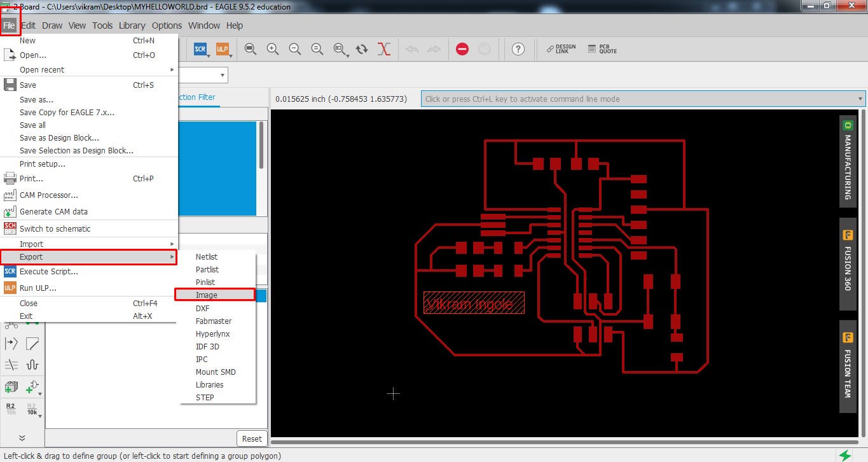Choose Image from Export submenu
The height and width of the screenshot is (462, 868).
(x=216, y=295)
